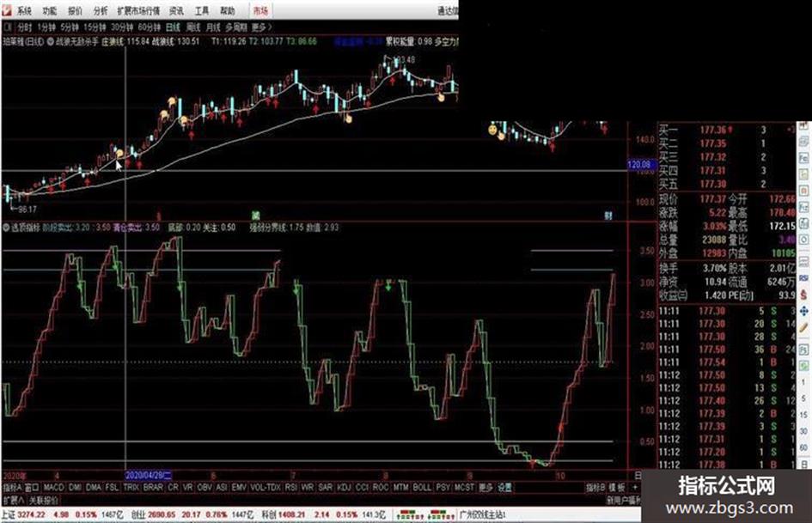The image size is (812, 523).
Task: Switch to 15分钟 chart period
Action: 95,27
